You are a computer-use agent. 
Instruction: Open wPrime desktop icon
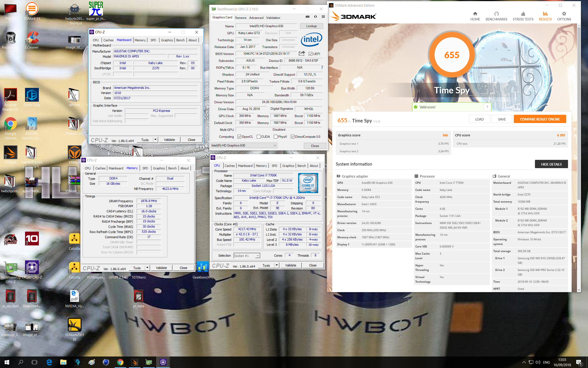click(74, 97)
